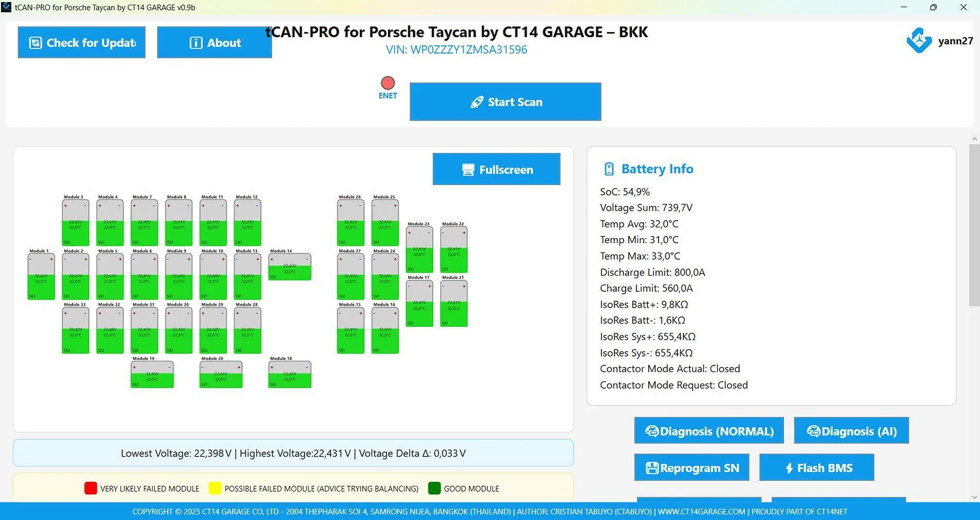This screenshot has height=520, width=980.
Task: Select the Module 26 battery graphic
Action: 351,223
